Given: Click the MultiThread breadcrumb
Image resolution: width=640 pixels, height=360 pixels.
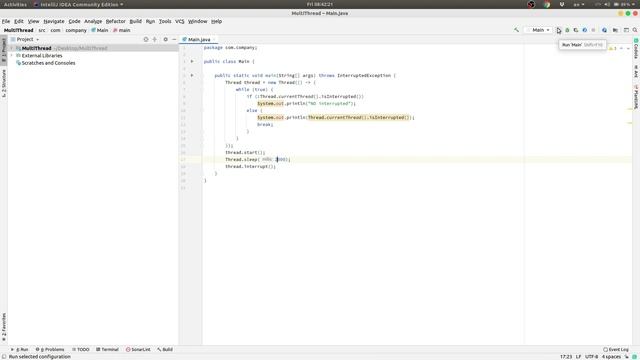Looking at the screenshot, I should 18,30.
